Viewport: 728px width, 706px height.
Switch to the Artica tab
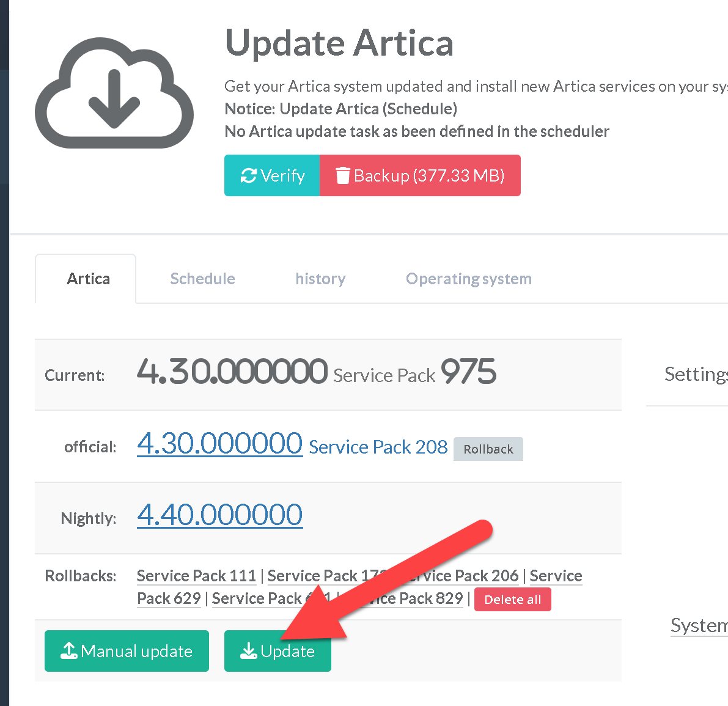(x=88, y=279)
